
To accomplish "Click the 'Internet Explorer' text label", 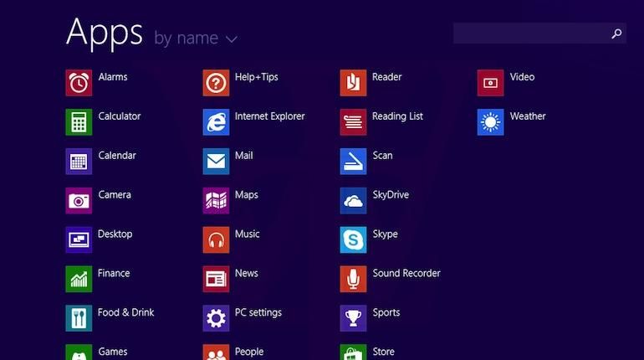I will coord(270,116).
